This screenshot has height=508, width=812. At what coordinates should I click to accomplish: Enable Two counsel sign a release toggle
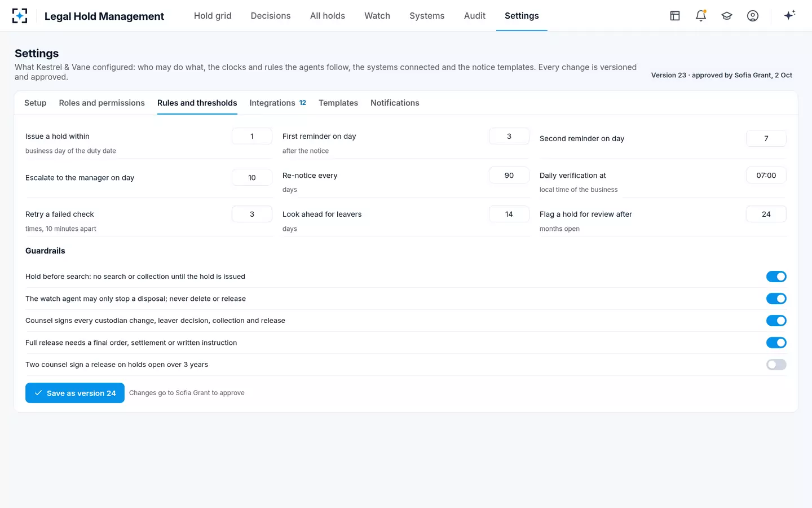tap(776, 365)
